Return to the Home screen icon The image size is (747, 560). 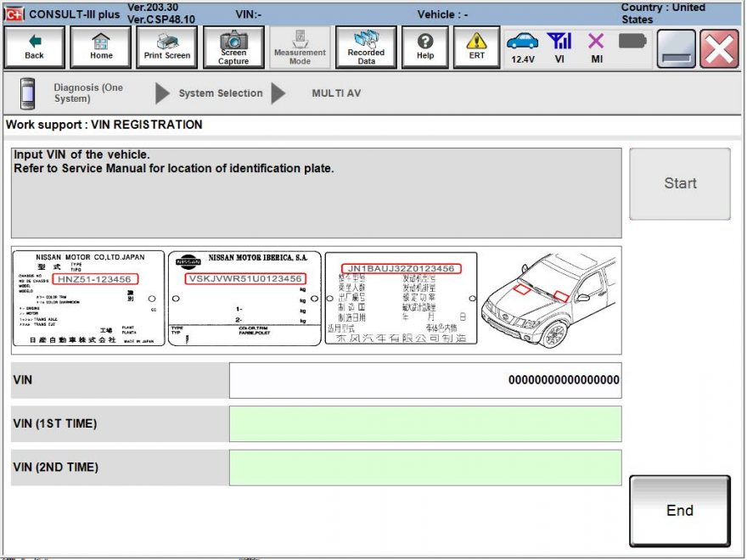pyautogui.click(x=100, y=47)
